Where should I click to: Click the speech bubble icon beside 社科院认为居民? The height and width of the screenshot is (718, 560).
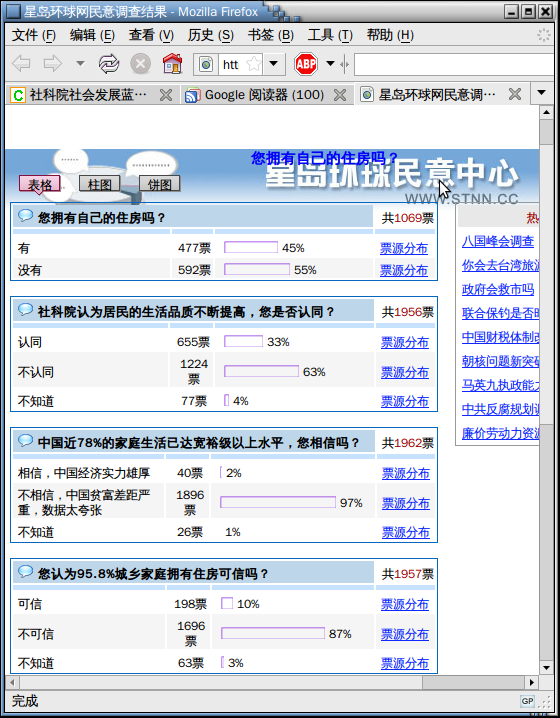26,310
